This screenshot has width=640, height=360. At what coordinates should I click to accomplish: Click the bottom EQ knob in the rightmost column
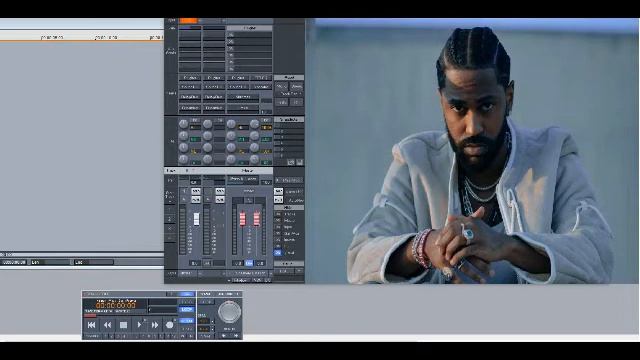pyautogui.click(x=254, y=159)
